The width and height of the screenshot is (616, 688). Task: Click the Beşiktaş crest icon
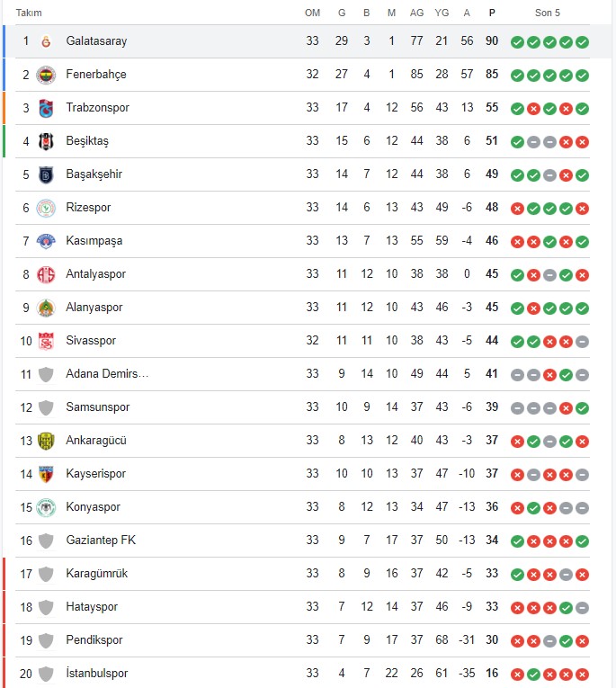coord(46,141)
